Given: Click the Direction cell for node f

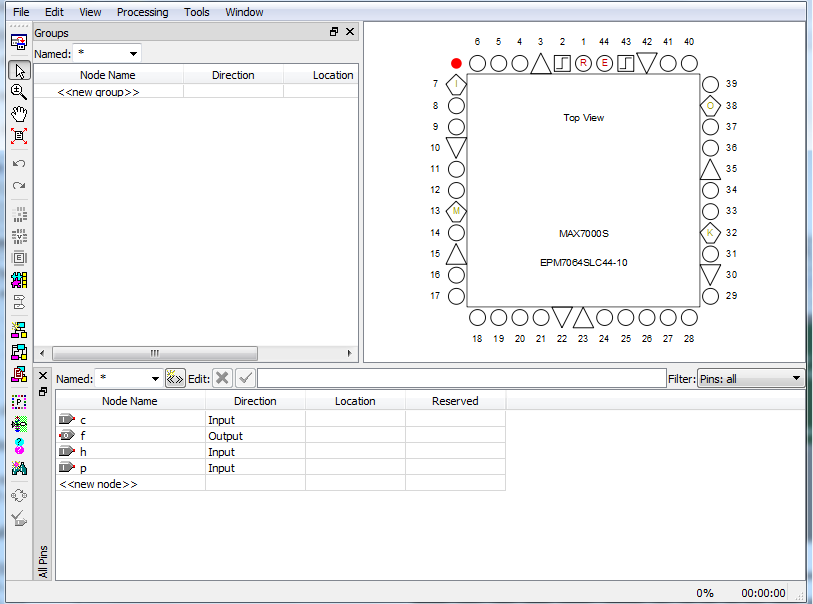Looking at the screenshot, I should [x=255, y=436].
